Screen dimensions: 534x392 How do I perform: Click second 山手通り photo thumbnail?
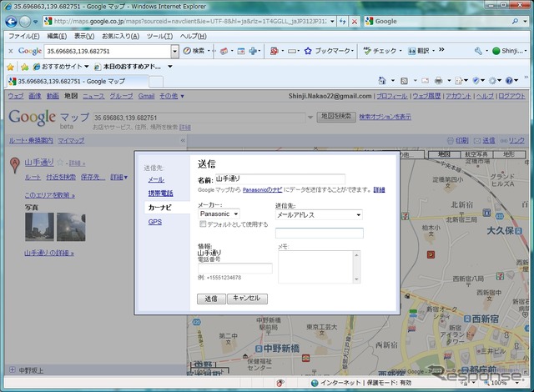click(x=71, y=227)
